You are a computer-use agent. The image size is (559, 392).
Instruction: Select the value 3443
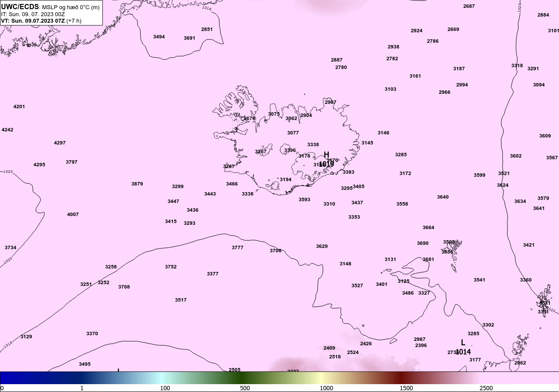point(210,194)
